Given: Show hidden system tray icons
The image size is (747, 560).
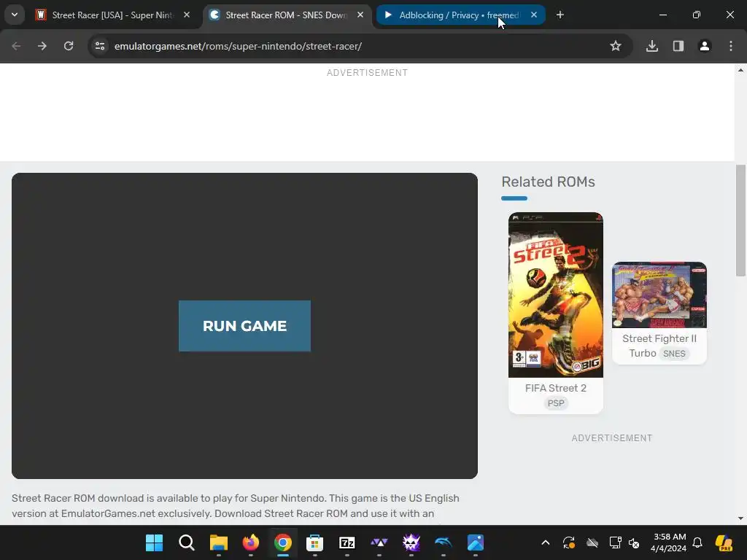Looking at the screenshot, I should [546, 542].
